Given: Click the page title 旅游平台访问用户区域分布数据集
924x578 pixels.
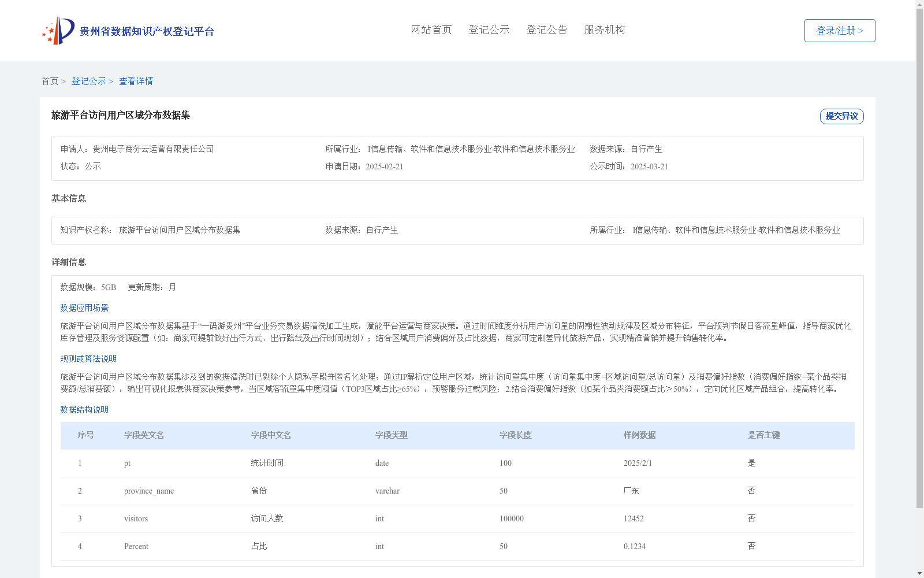Looking at the screenshot, I should pyautogui.click(x=121, y=116).
